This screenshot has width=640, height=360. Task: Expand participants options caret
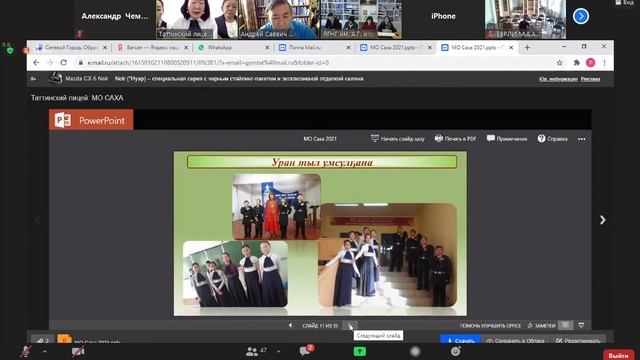click(279, 351)
